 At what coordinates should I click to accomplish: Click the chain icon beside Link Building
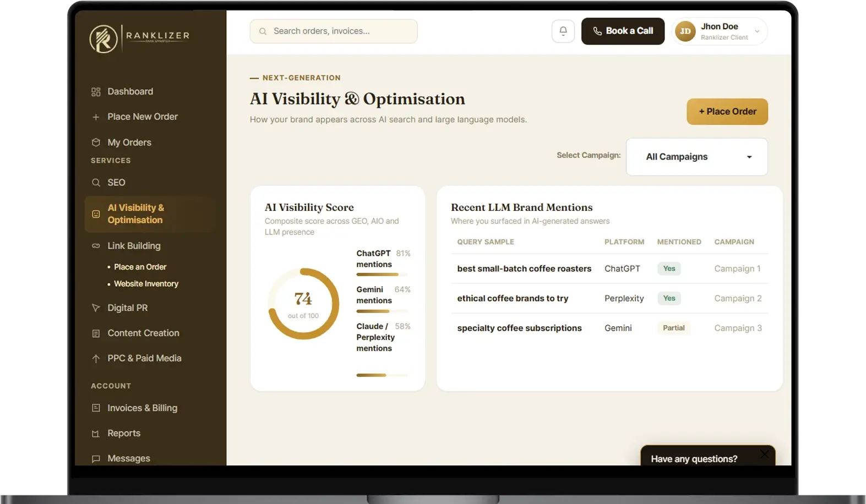(96, 246)
